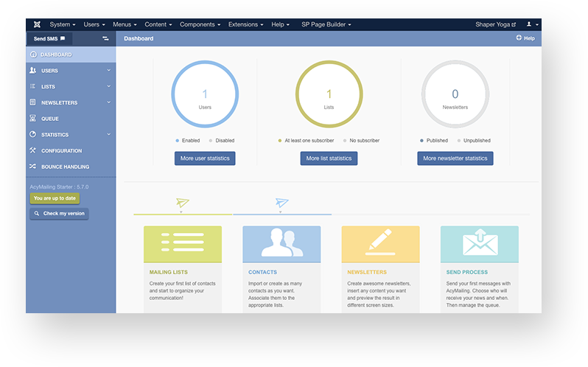
Task: Click the Lists icon in sidebar
Action: 33,86
